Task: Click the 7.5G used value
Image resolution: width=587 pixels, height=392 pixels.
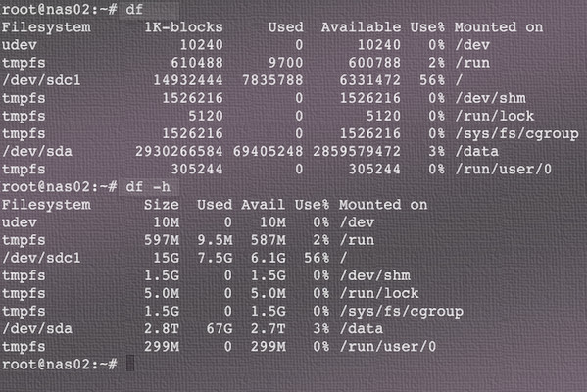Action: pos(215,258)
